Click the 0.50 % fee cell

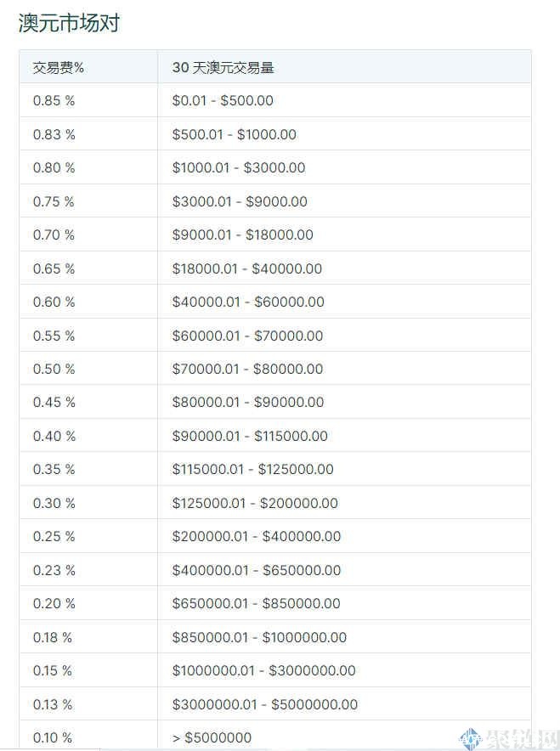(x=54, y=369)
